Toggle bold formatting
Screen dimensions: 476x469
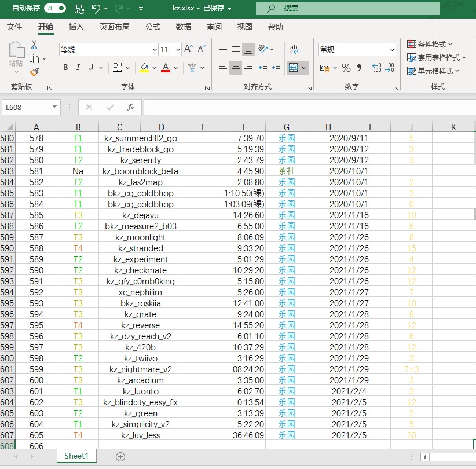coord(65,68)
